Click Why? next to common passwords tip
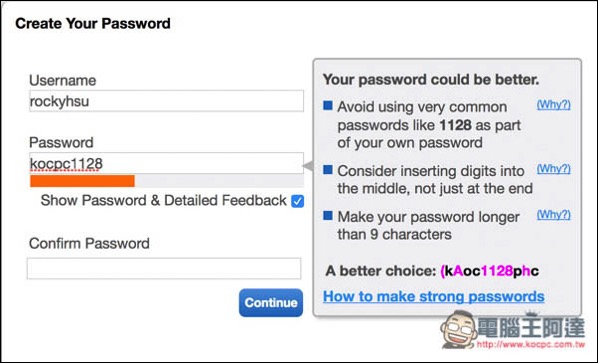The height and width of the screenshot is (363, 598). coord(554,104)
